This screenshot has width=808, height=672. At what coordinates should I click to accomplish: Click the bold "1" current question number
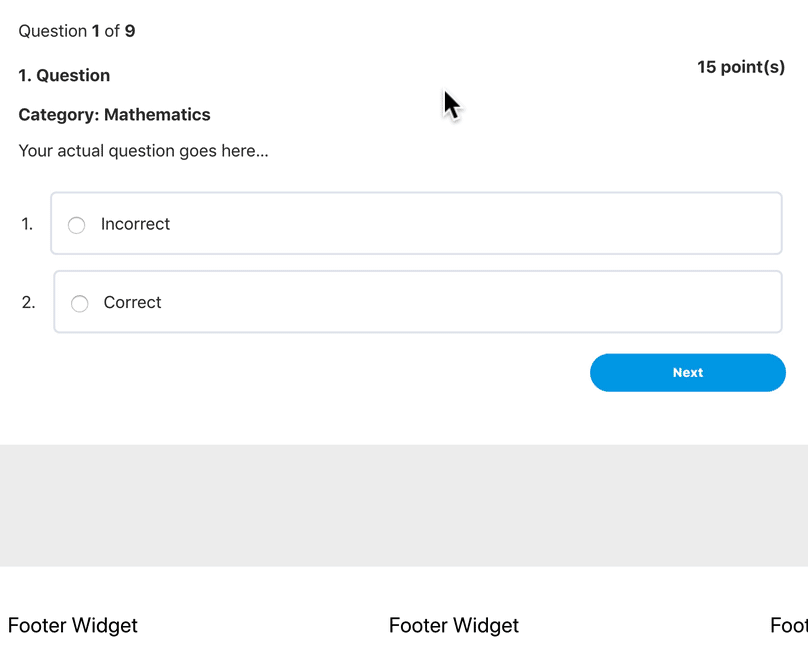(96, 31)
